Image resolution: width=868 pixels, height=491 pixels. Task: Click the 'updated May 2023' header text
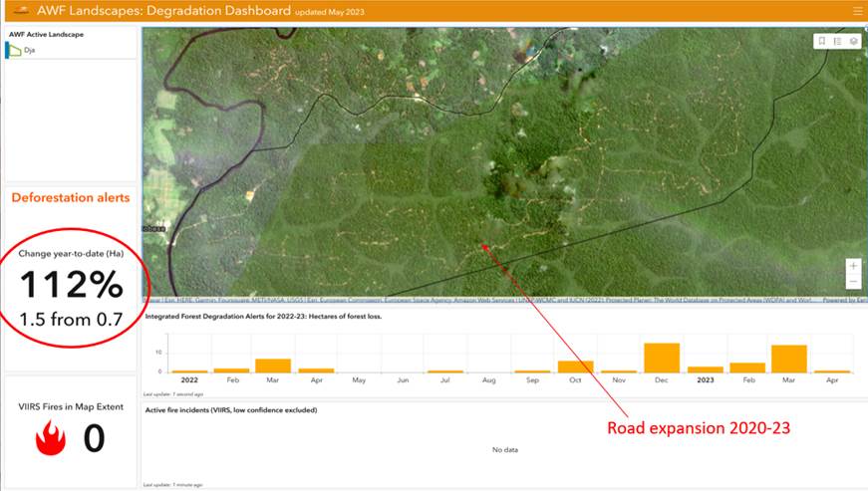coord(330,12)
